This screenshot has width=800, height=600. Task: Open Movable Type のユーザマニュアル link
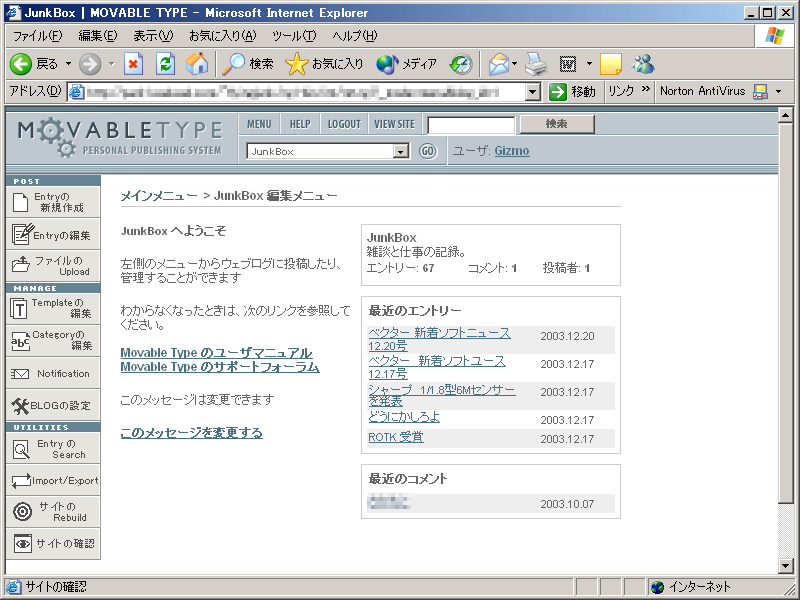[216, 353]
